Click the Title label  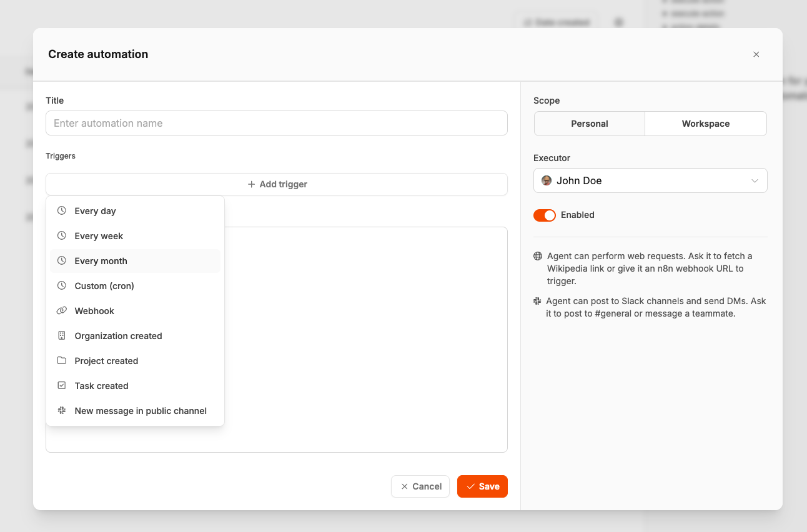[x=55, y=101]
